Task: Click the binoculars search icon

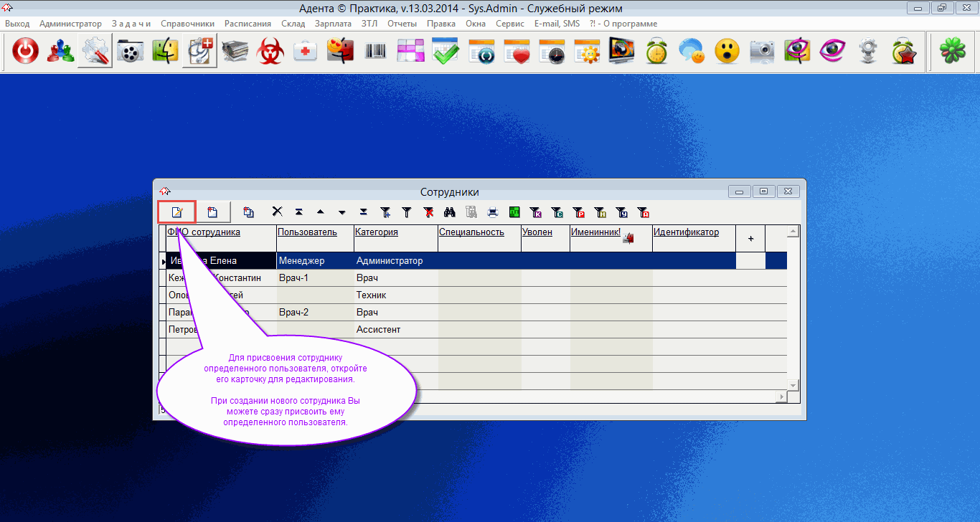Action: pyautogui.click(x=450, y=212)
